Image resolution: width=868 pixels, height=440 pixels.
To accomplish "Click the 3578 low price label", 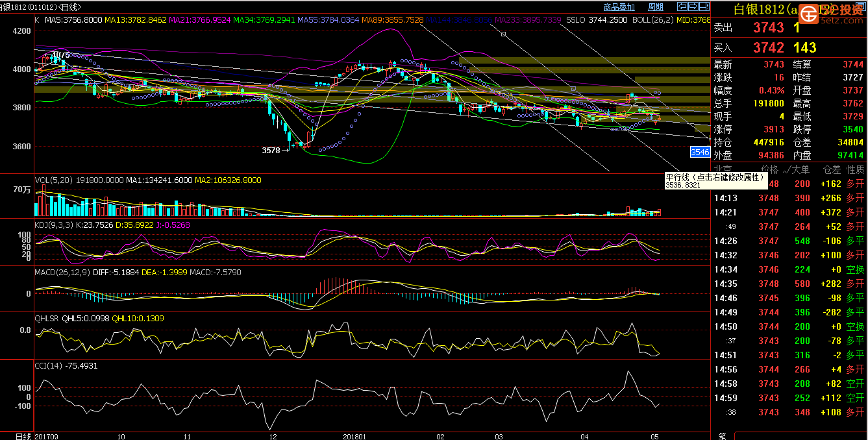I will 271,150.
